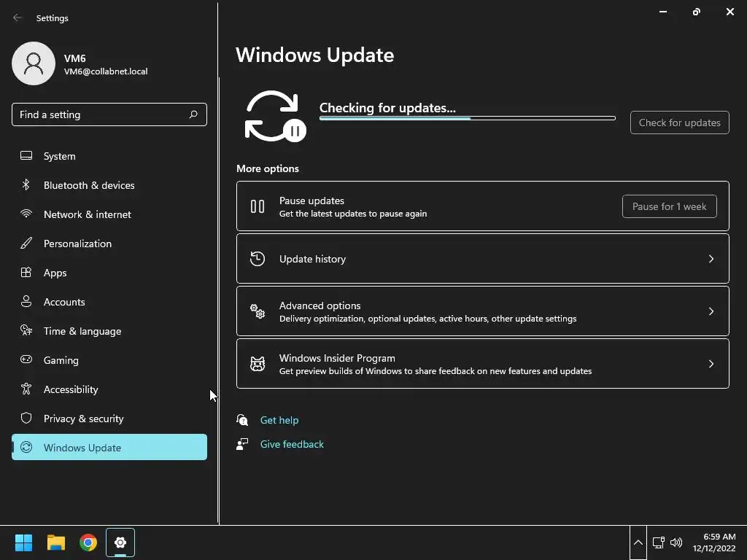Click the Delivery optimization description text

(427, 319)
